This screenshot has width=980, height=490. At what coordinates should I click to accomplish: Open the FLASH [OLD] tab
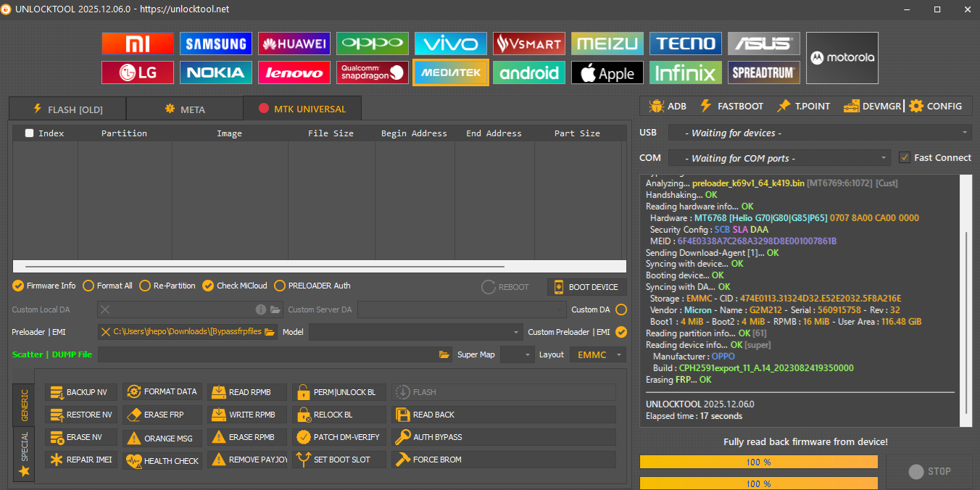[x=67, y=109]
